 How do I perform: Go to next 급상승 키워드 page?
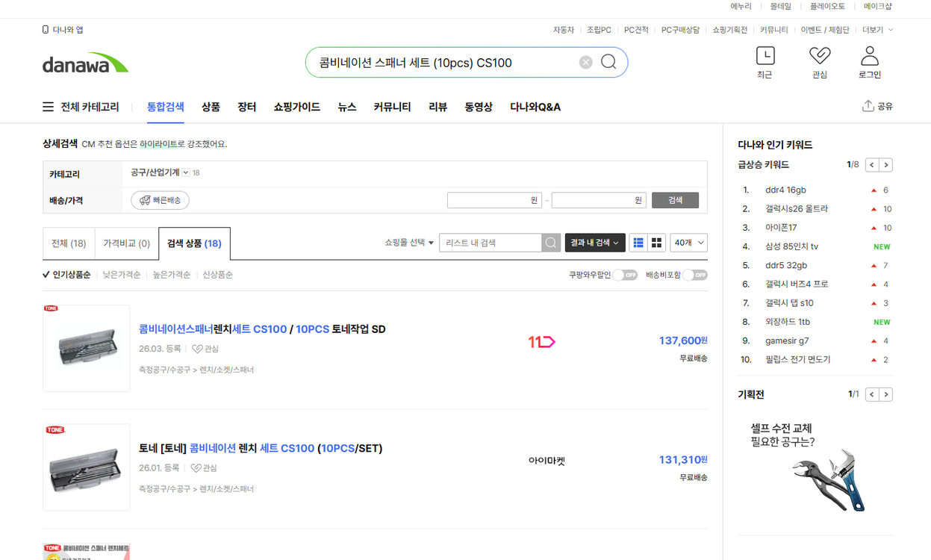point(886,165)
